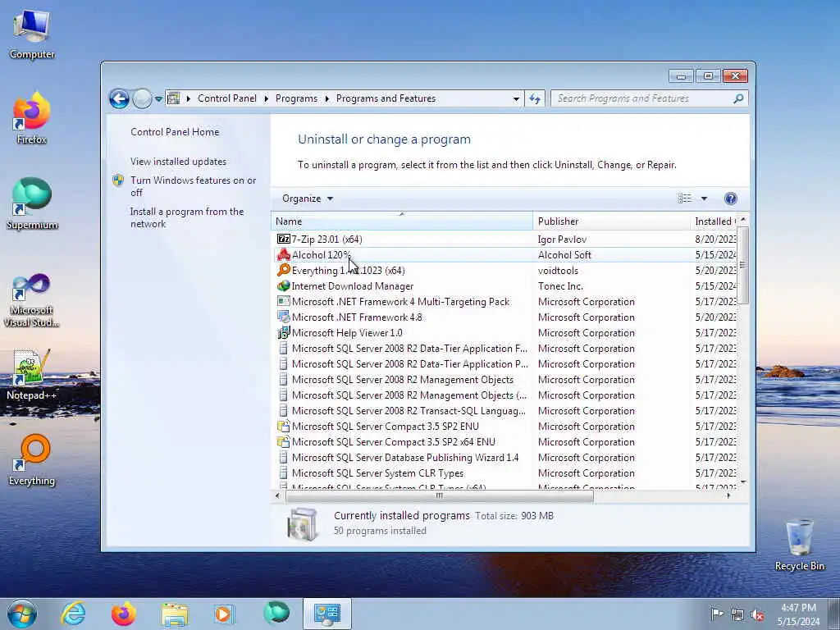This screenshot has width=840, height=630.
Task: Expand the breadcrumb arrow after Programs
Action: tap(326, 98)
